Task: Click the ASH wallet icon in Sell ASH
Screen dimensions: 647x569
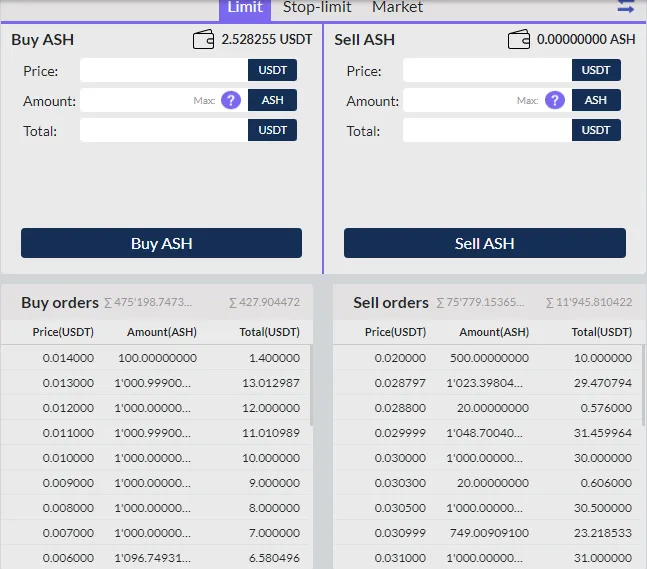Action: pos(519,40)
